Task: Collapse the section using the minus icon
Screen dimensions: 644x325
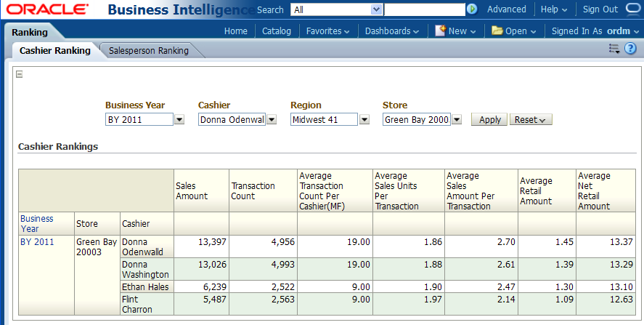Action: click(20, 73)
